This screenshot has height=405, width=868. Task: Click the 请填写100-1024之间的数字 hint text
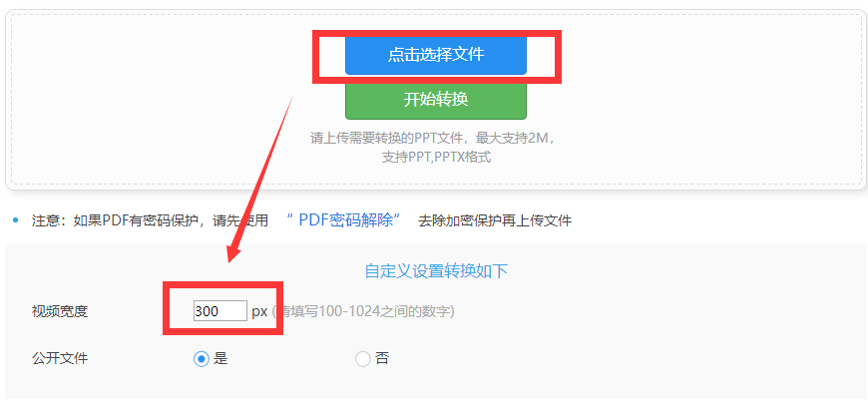[x=363, y=311]
